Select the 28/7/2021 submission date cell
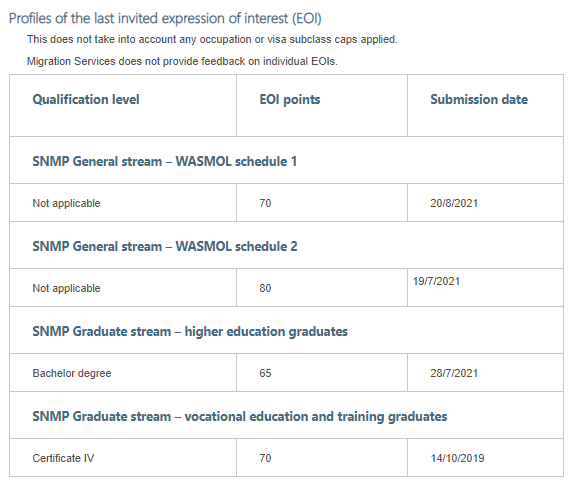 486,373
